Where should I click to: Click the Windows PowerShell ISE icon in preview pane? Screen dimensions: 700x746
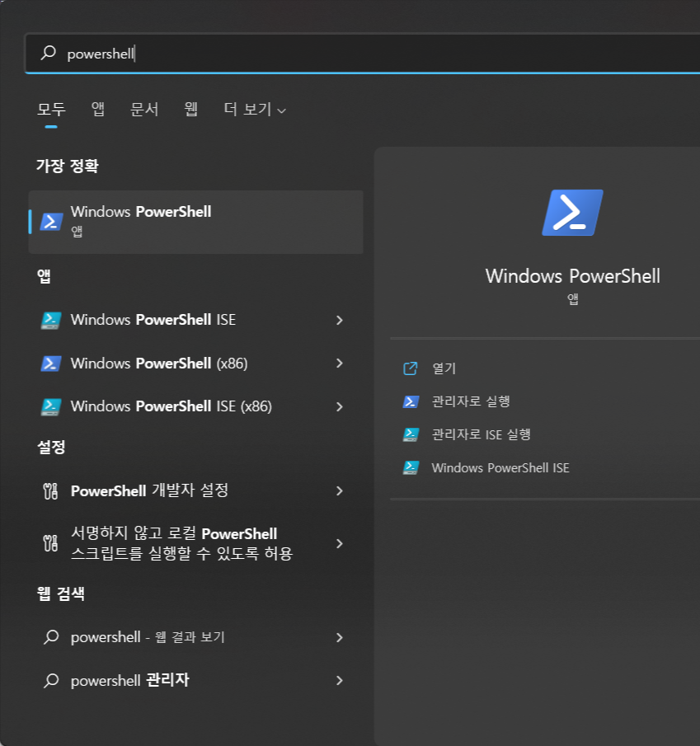click(411, 468)
